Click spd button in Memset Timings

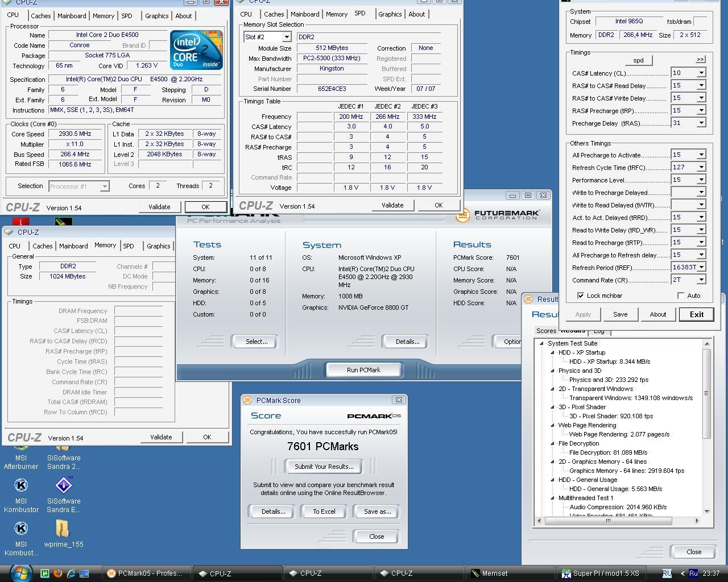[x=638, y=60]
